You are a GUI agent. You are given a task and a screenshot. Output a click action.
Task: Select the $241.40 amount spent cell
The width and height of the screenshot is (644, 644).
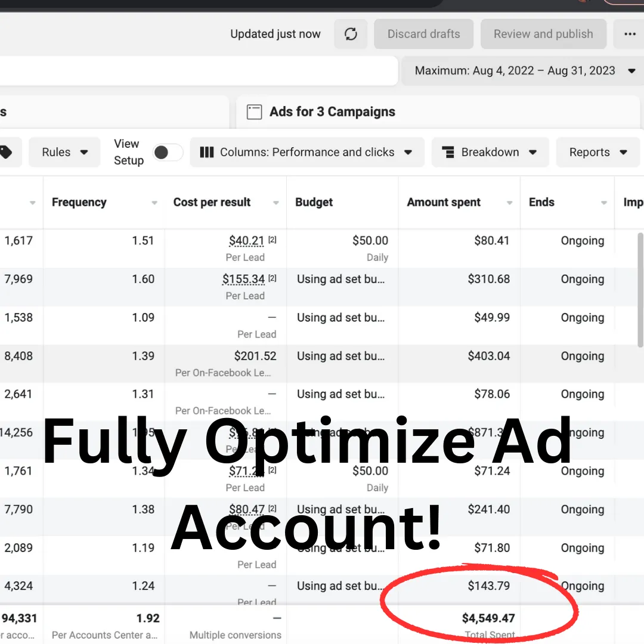(x=489, y=509)
